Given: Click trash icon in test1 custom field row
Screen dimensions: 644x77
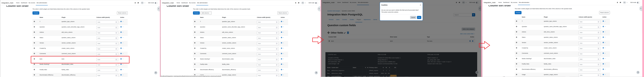Looking at the screenshot, I should coord(473,41).
